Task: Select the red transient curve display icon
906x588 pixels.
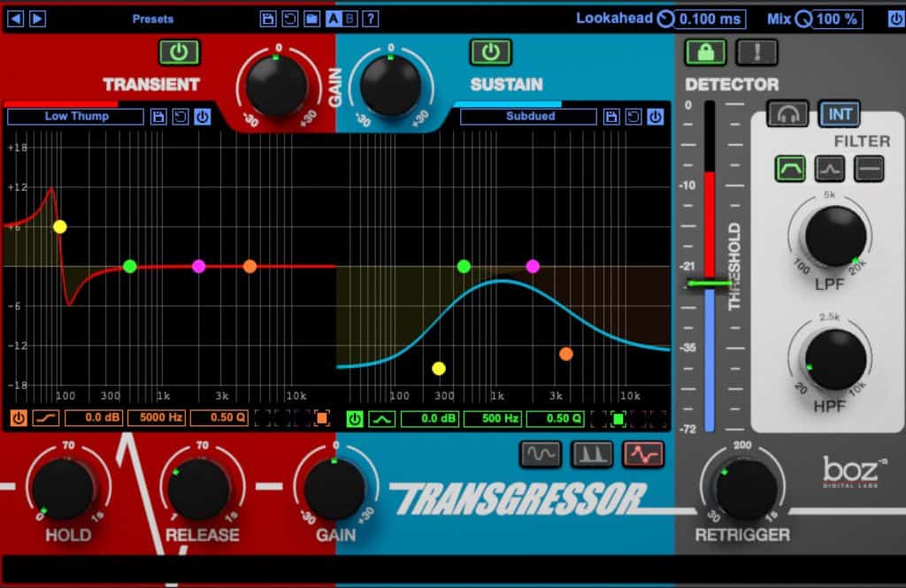Action: [x=643, y=455]
